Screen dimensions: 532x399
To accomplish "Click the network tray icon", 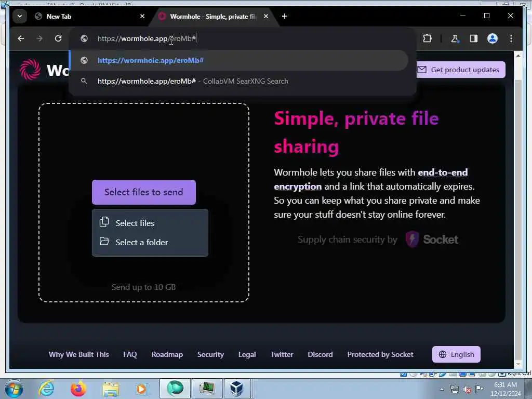I will [454, 390].
